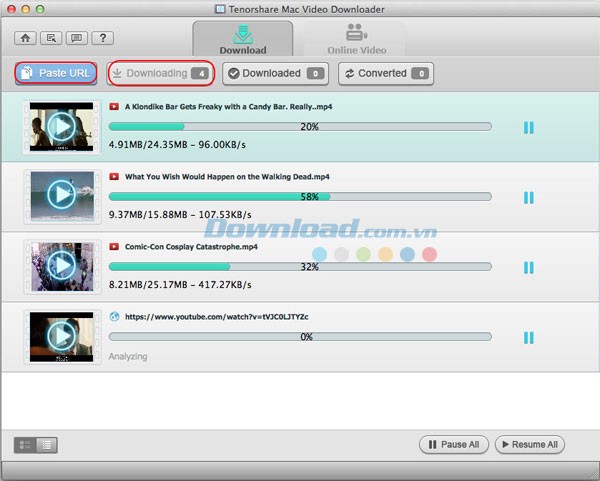Select 'What You Wish Would Happen' file name
The image size is (600, 481).
(227, 177)
